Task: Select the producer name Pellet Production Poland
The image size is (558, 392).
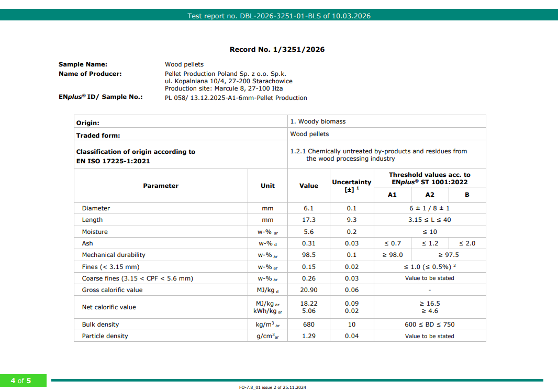Action: (x=225, y=74)
